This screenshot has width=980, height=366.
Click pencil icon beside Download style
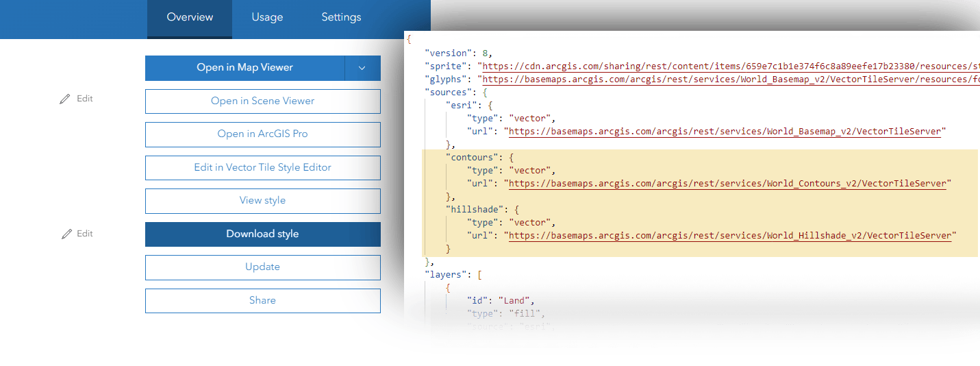pos(66,234)
